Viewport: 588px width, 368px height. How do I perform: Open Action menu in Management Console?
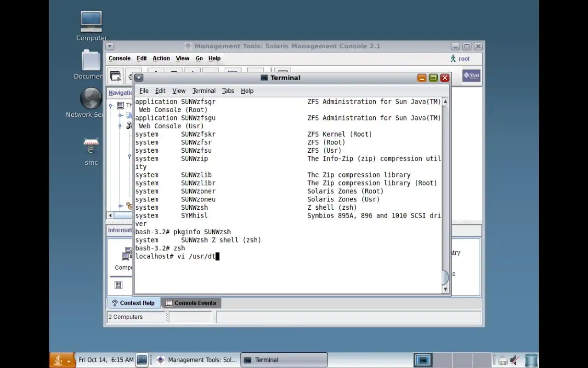pos(161,58)
